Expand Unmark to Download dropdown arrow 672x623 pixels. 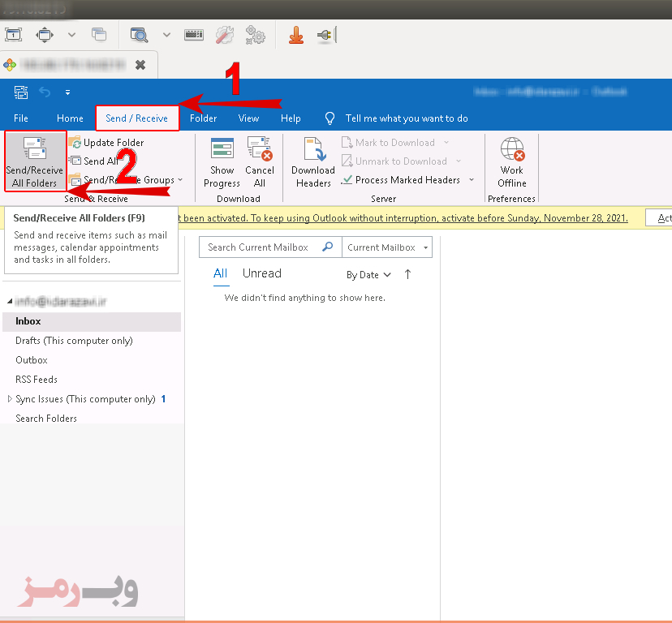click(x=458, y=161)
